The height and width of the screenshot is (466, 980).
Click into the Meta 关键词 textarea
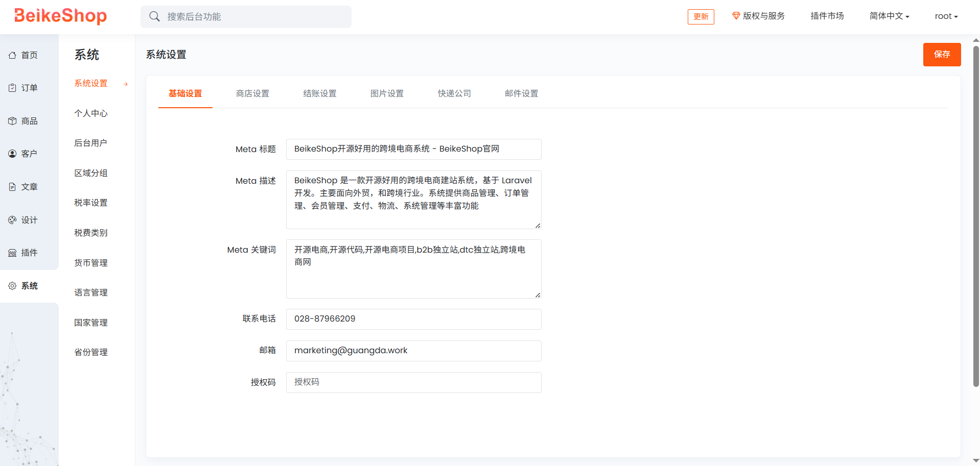413,269
